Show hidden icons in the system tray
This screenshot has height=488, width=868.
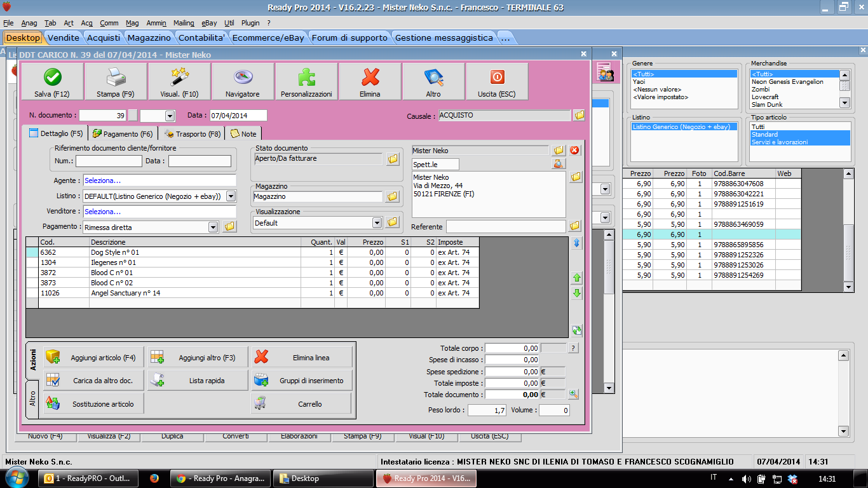click(729, 478)
